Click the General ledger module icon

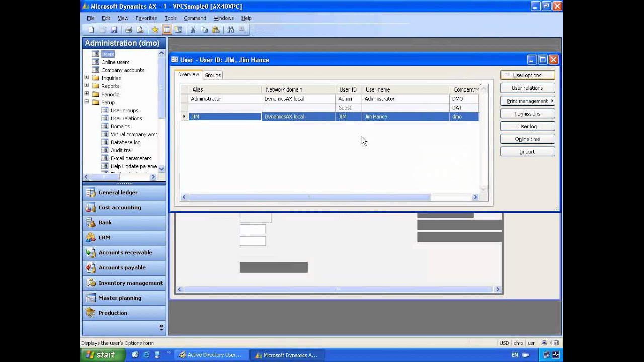point(91,192)
